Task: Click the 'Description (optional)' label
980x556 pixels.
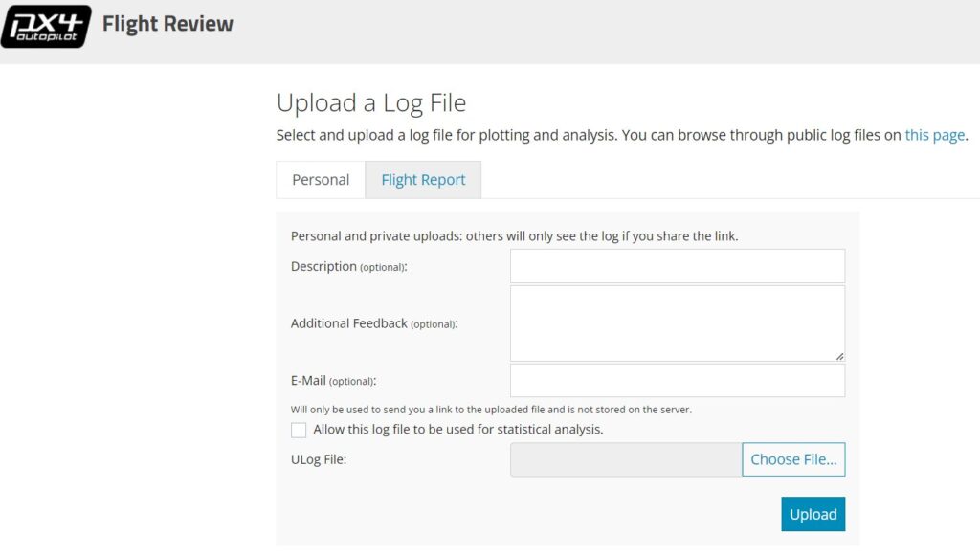Action: pos(348,266)
